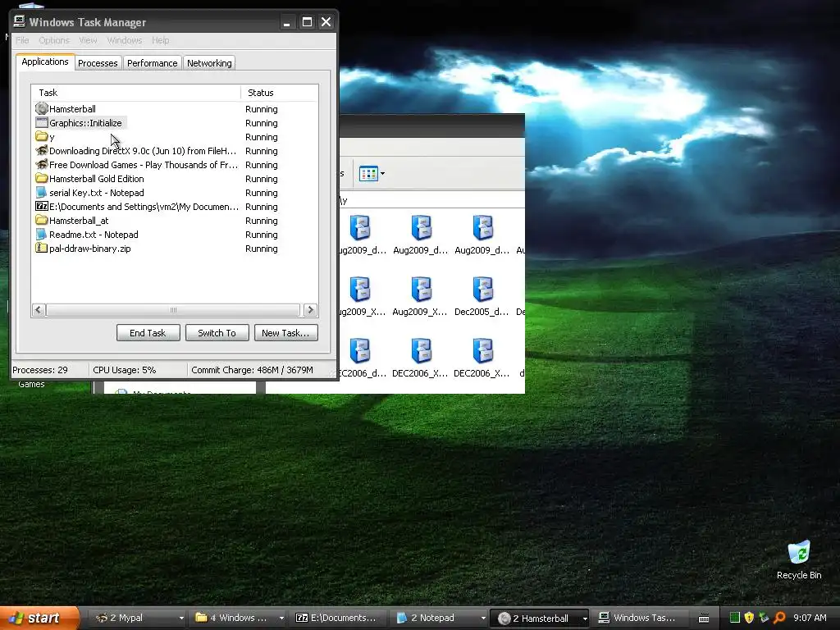840x630 pixels.
Task: Select the pal-ddraw-binary.zip task
Action: [x=174, y=248]
